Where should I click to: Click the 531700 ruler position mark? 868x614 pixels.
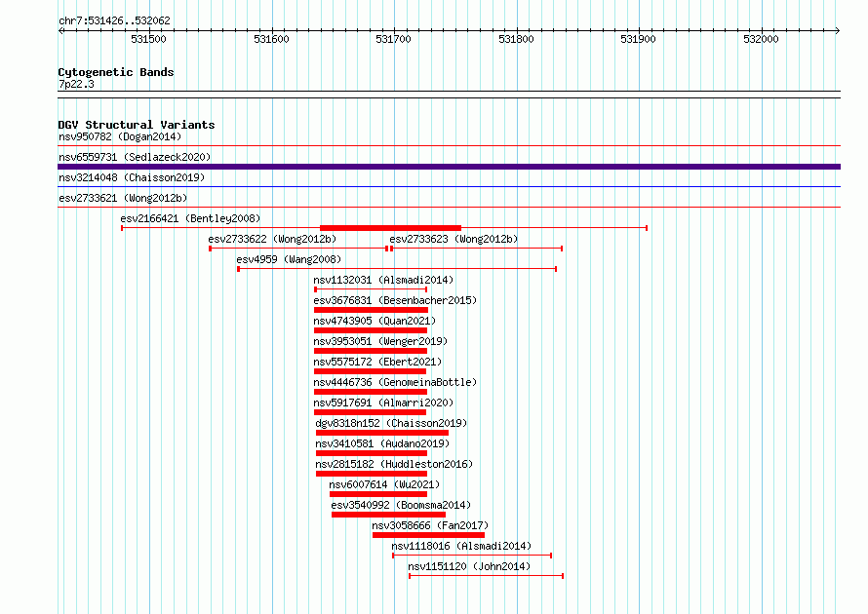point(394,39)
